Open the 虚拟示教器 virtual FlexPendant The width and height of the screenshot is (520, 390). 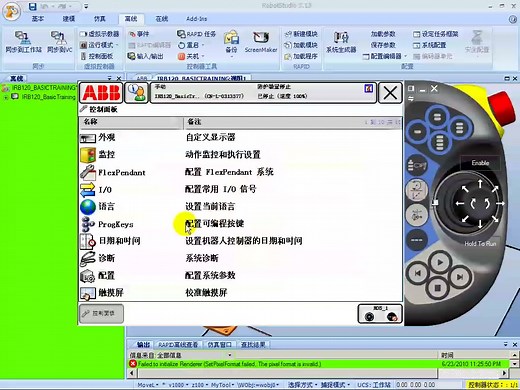pyautogui.click(x=100, y=34)
